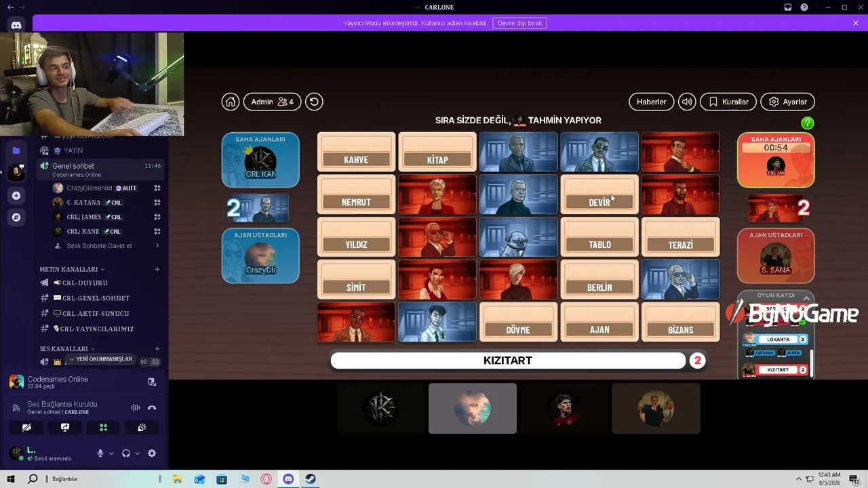Open the Kurallar rules button

coord(728,102)
